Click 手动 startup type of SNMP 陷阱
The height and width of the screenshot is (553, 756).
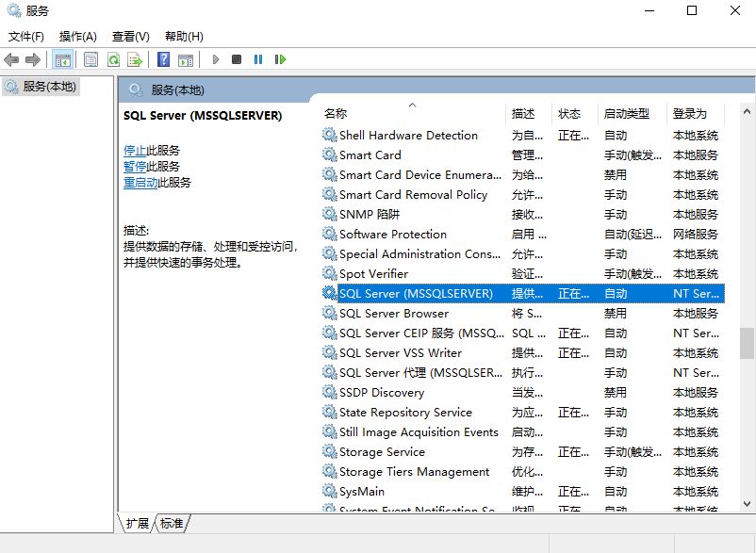pyautogui.click(x=616, y=215)
